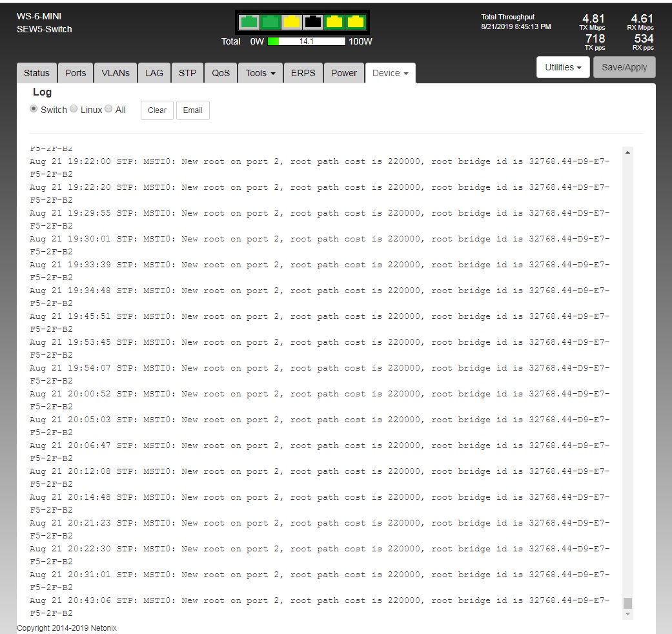The height and width of the screenshot is (634, 672).
Task: Click the second port icon in switch diagram
Action: (x=270, y=22)
